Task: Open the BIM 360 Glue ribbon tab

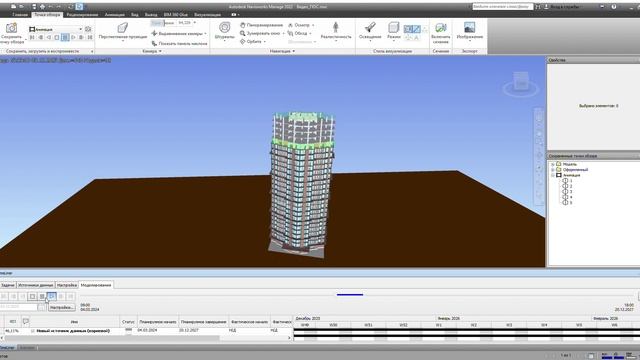Action: (x=176, y=14)
